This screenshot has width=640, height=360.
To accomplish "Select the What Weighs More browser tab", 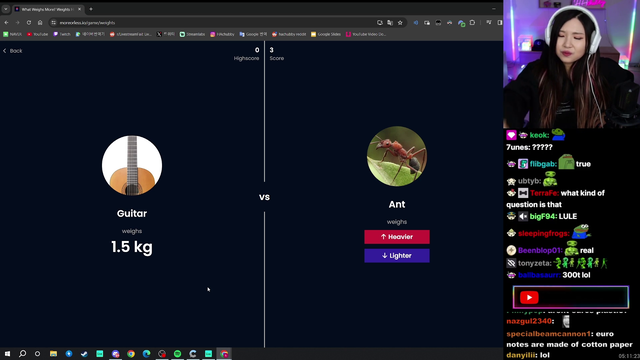I will point(48,9).
